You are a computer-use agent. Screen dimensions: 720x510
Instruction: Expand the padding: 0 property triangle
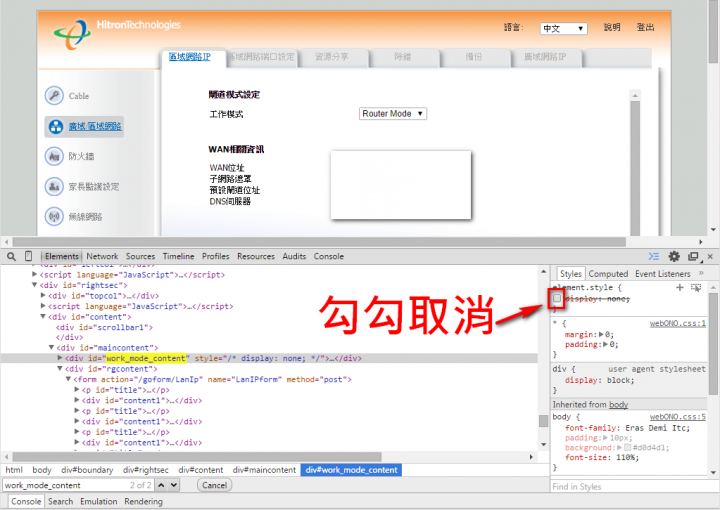(x=606, y=344)
